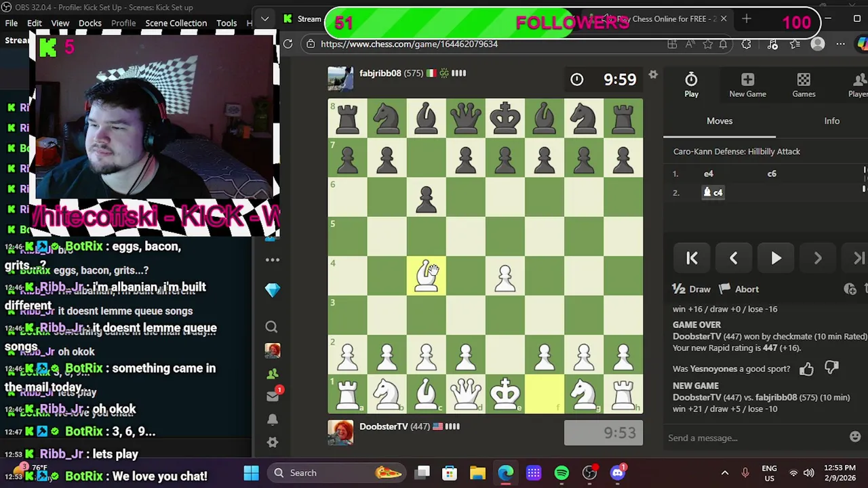
Task: Open the OBS Tools menu
Action: 226,23
